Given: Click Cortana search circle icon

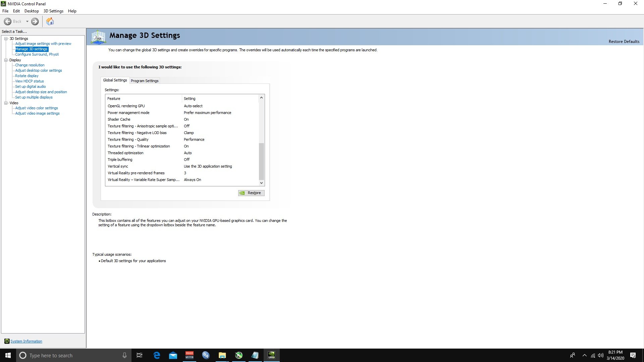Looking at the screenshot, I should (22, 355).
